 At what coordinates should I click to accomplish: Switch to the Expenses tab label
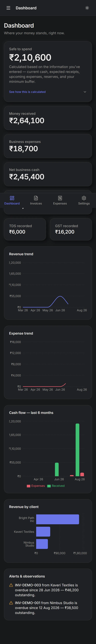(x=60, y=203)
